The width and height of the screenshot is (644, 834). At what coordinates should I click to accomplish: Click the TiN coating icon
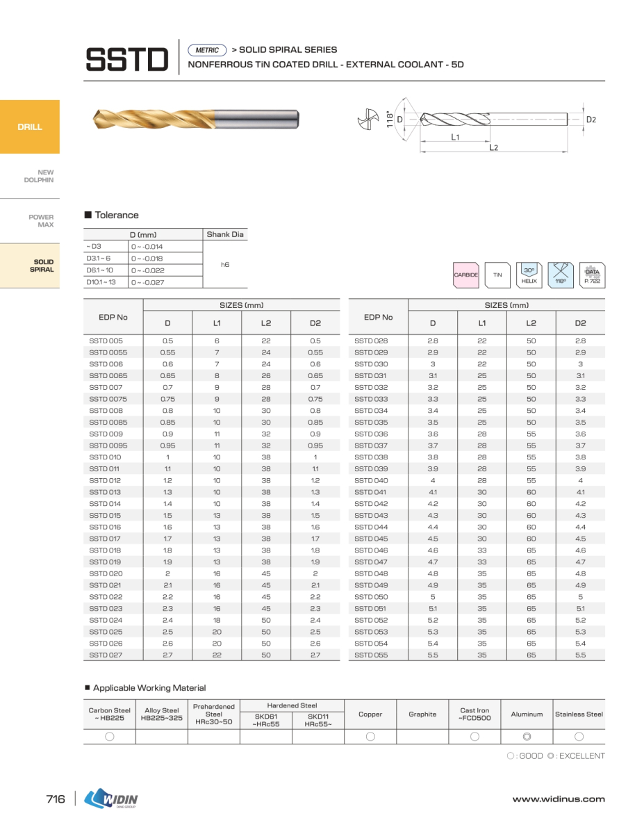497,275
